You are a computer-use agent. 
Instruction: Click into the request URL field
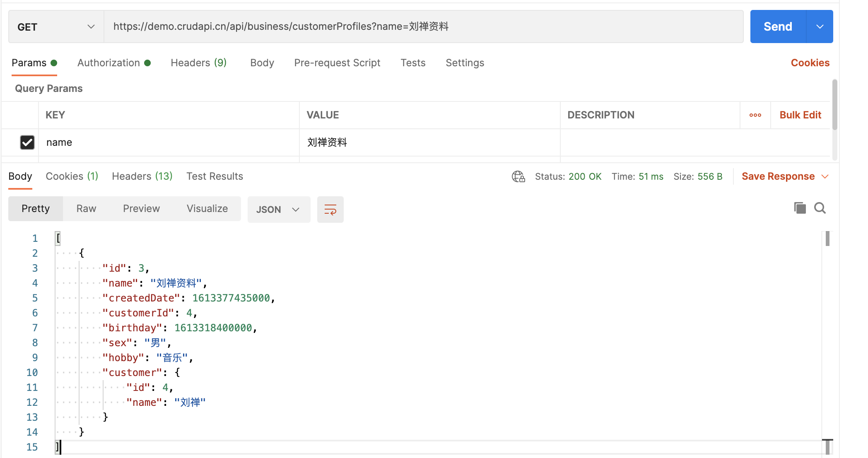(x=422, y=27)
